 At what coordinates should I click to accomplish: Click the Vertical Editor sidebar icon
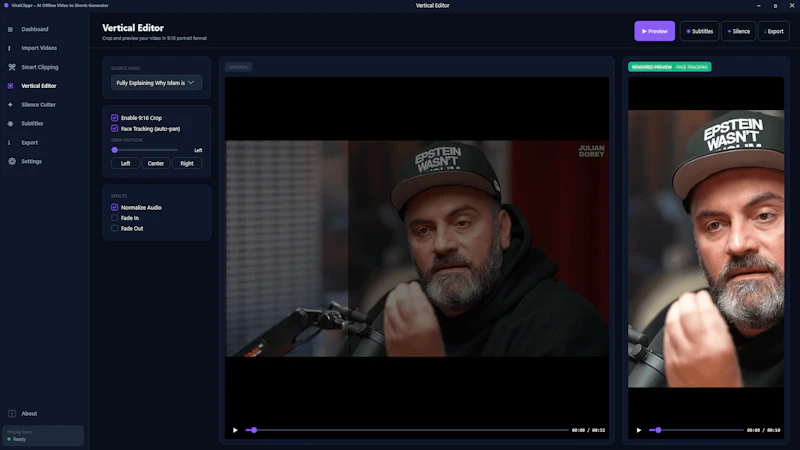pos(10,86)
